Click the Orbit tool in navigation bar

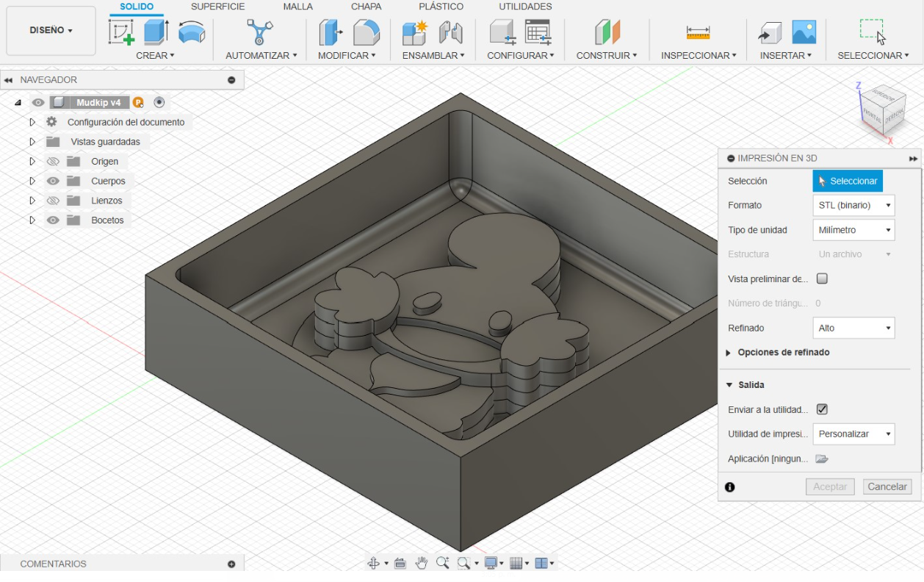pos(372,563)
